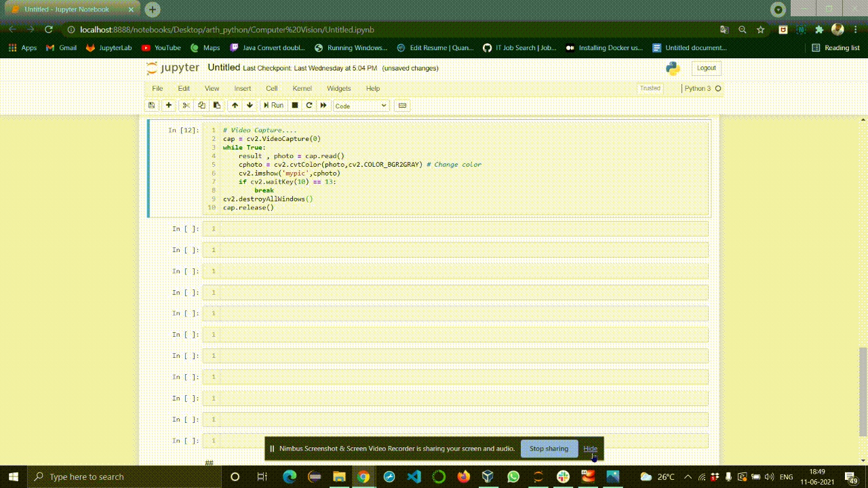Restart kernel and re-run the whole notebook
This screenshot has height=488, width=868.
point(323,106)
